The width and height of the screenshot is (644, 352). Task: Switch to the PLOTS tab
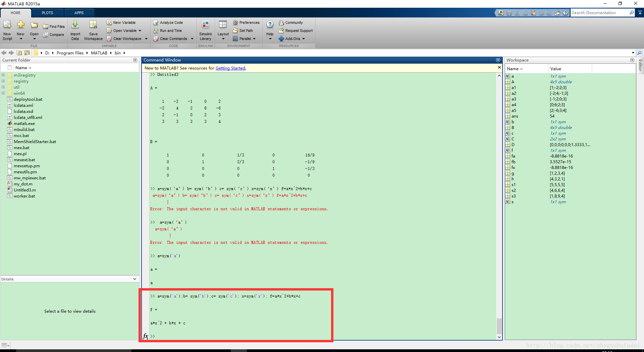pos(47,13)
